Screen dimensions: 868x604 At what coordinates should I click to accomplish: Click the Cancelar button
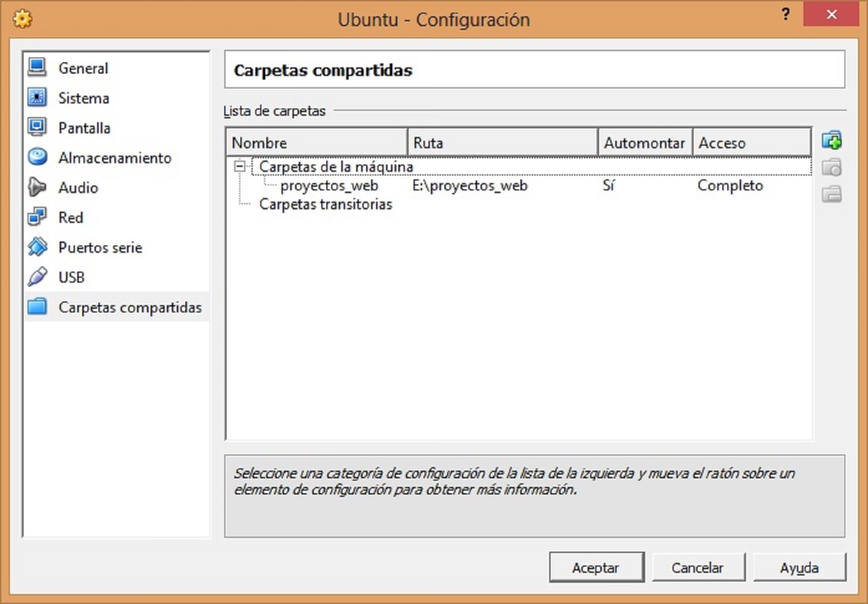tap(698, 567)
